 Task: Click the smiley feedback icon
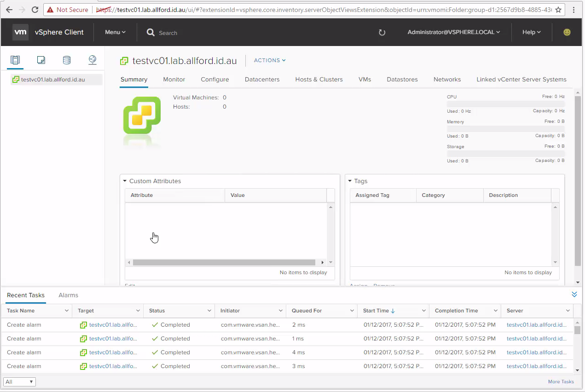point(567,32)
